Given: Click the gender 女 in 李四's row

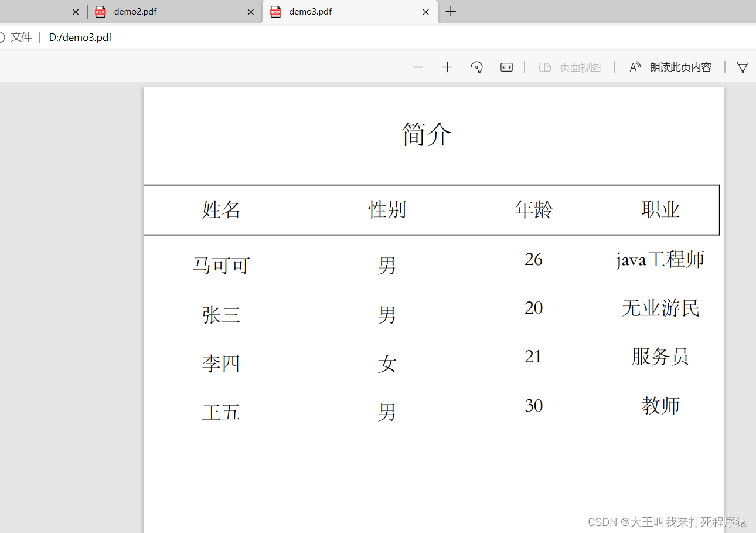Looking at the screenshot, I should (x=387, y=364).
